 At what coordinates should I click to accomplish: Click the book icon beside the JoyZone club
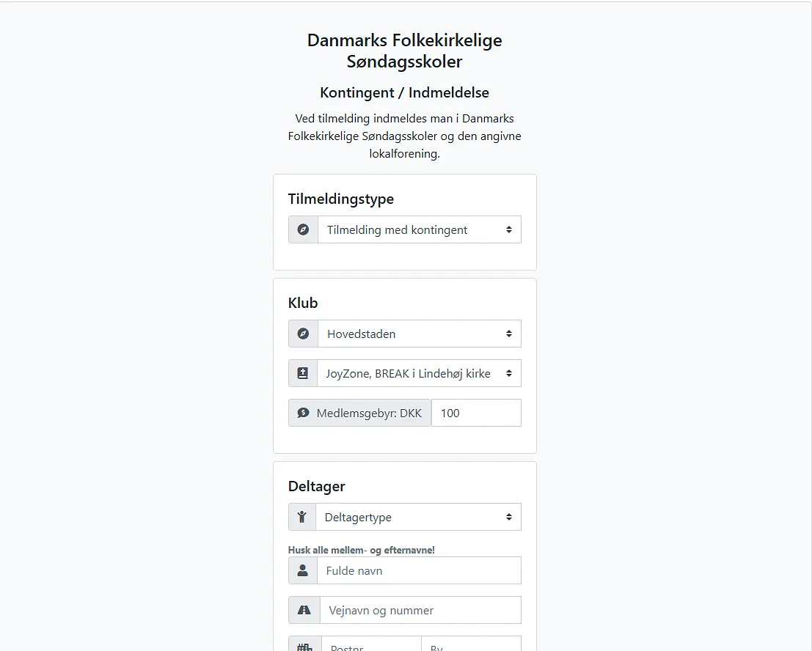pyautogui.click(x=303, y=373)
